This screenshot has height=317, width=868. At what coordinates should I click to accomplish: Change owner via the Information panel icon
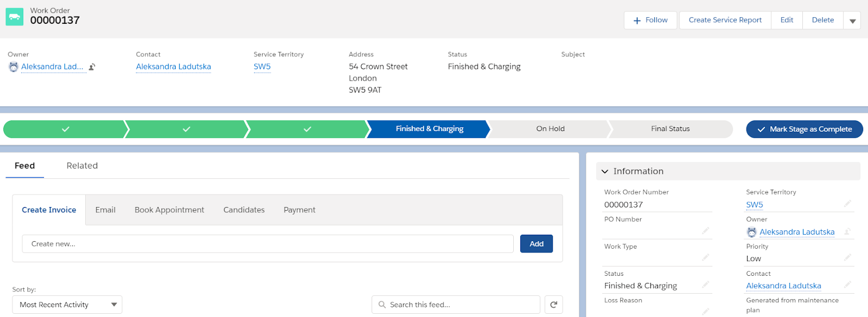click(847, 232)
